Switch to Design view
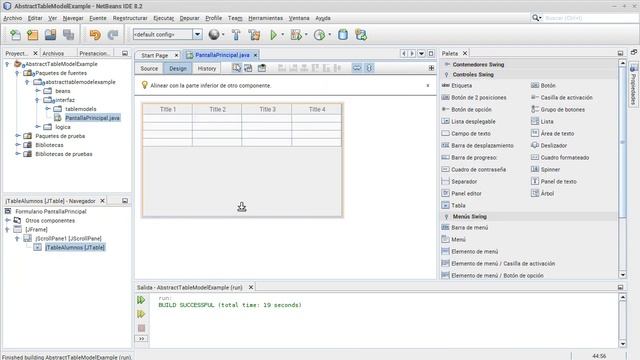This screenshot has width=640, height=360. click(x=178, y=69)
